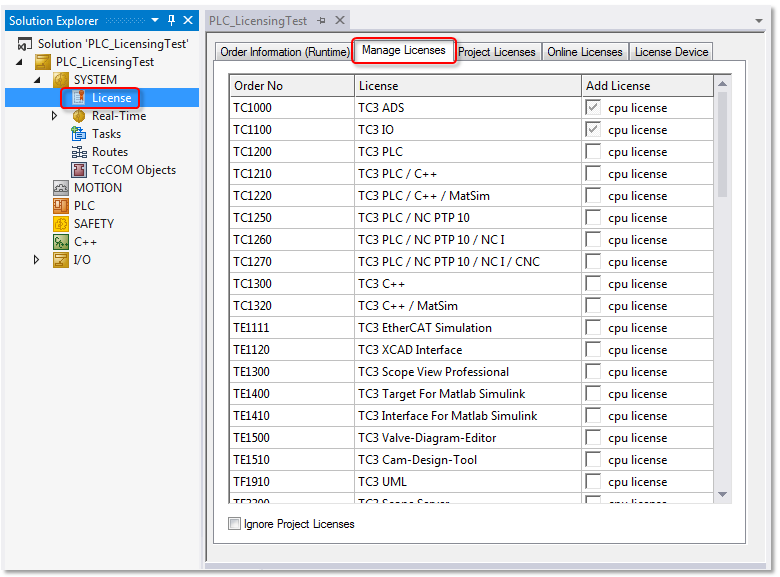The height and width of the screenshot is (577, 780).
Task: Click the Solution Explorer title label
Action: [54, 21]
